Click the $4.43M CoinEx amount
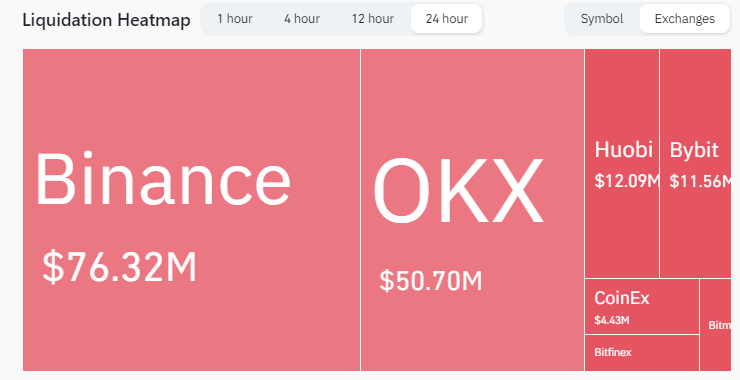This screenshot has width=740, height=380. [x=612, y=321]
